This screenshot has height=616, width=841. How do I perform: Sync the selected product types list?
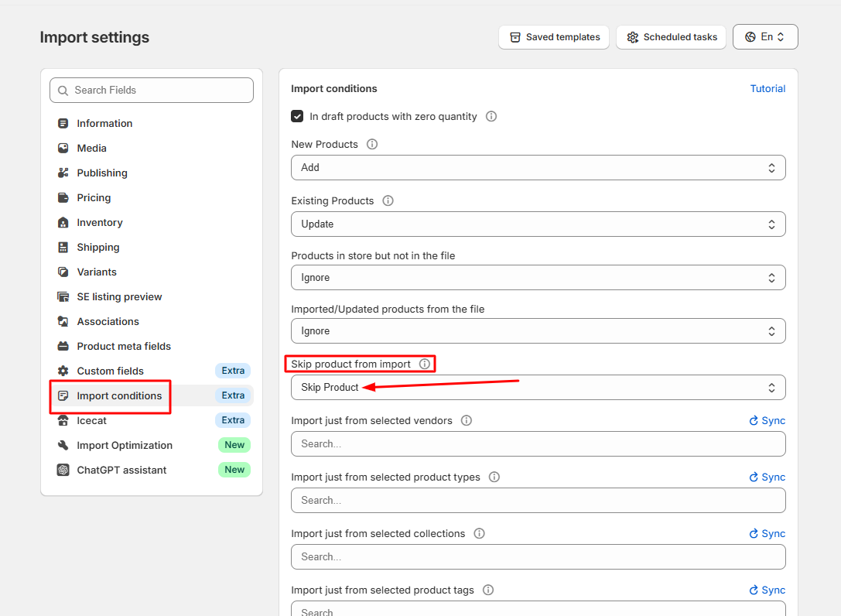pyautogui.click(x=767, y=477)
